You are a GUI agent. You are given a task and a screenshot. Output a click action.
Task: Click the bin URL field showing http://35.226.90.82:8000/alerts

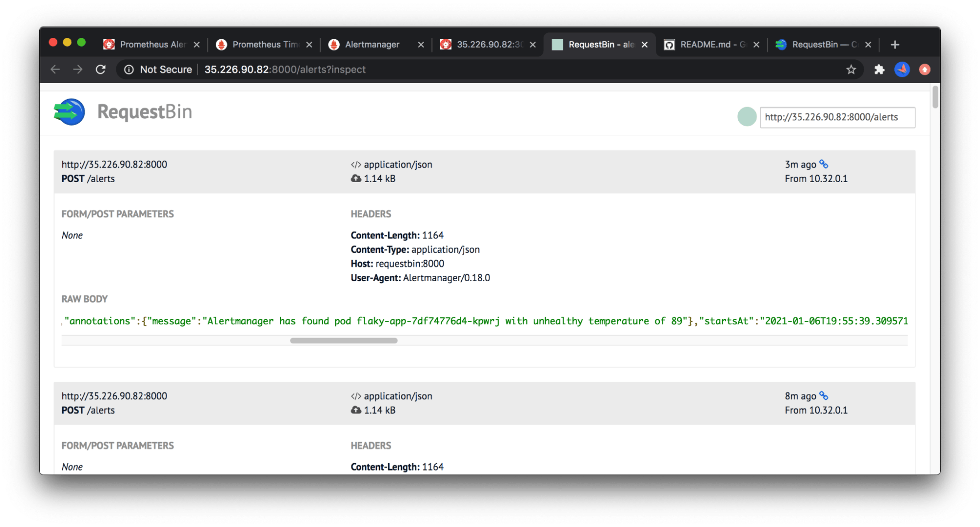(837, 117)
